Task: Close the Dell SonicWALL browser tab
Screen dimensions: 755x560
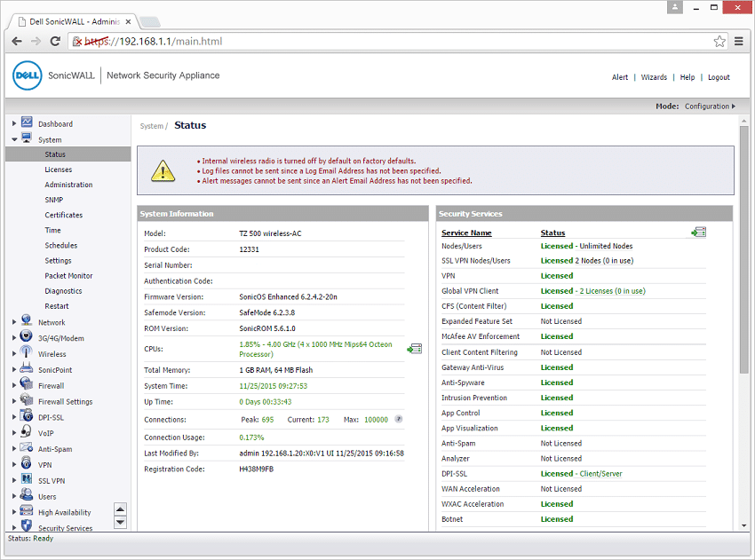Action: coord(128,21)
